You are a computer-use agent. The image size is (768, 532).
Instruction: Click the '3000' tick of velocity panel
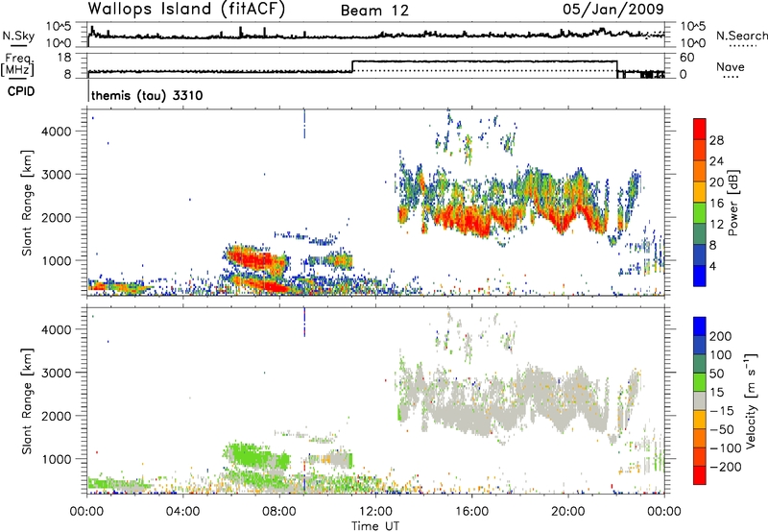[x=57, y=373]
